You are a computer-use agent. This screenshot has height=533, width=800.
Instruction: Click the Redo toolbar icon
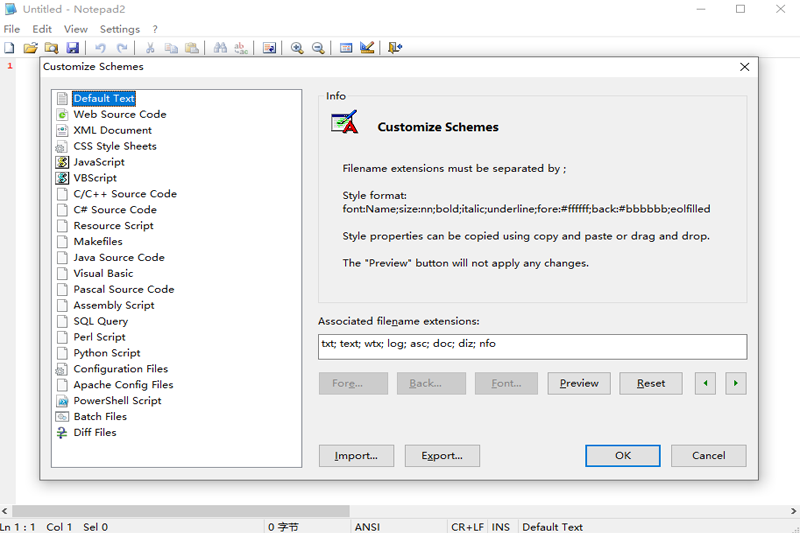click(x=122, y=48)
